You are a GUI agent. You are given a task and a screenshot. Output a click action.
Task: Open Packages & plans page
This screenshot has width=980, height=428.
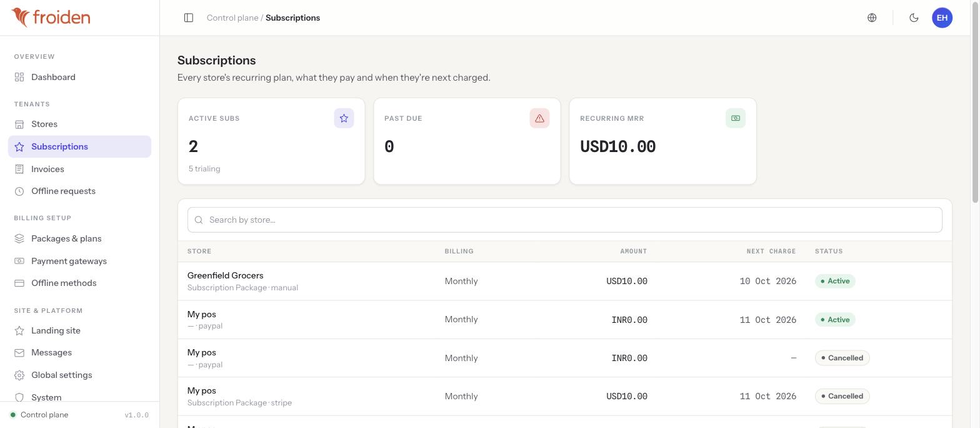point(79,238)
